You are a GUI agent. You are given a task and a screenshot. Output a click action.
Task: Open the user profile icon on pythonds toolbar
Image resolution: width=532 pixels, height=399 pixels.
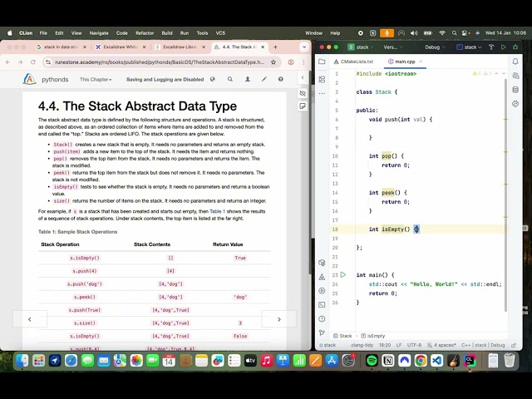coord(248,79)
